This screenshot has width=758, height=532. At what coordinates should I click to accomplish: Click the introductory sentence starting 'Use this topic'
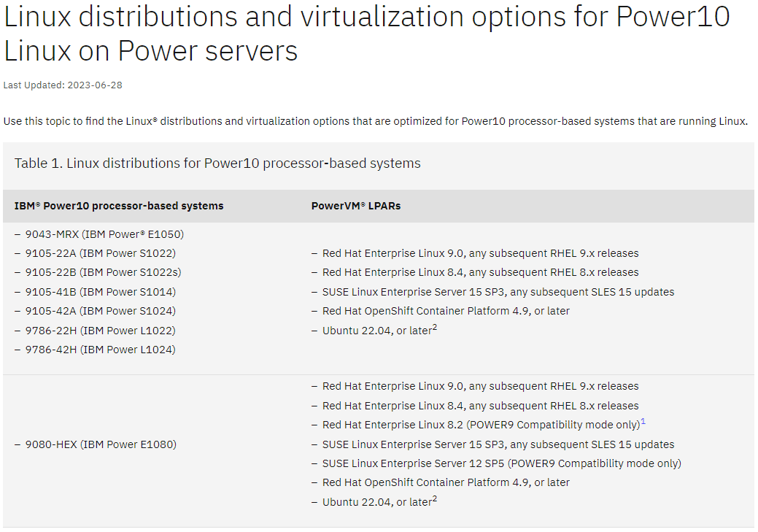pos(375,121)
